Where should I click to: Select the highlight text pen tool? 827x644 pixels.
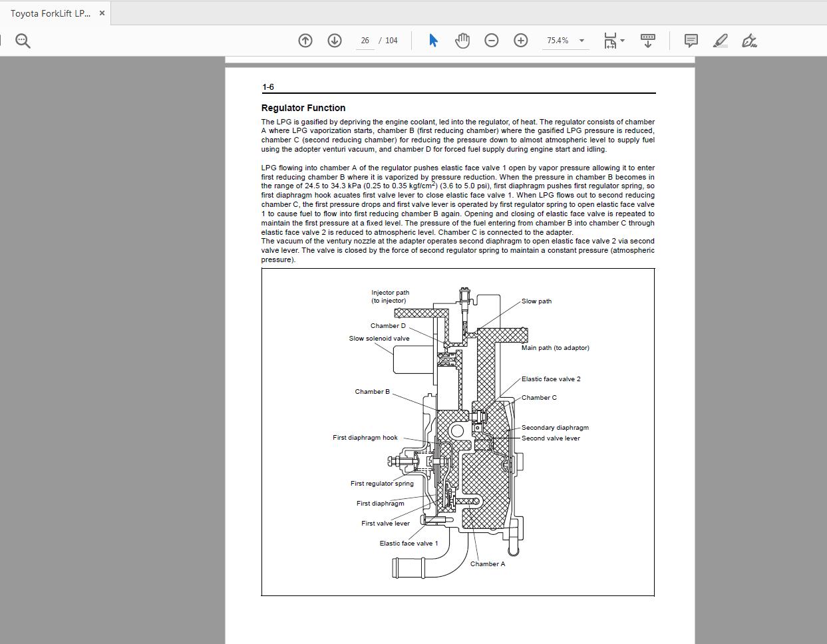click(x=720, y=41)
